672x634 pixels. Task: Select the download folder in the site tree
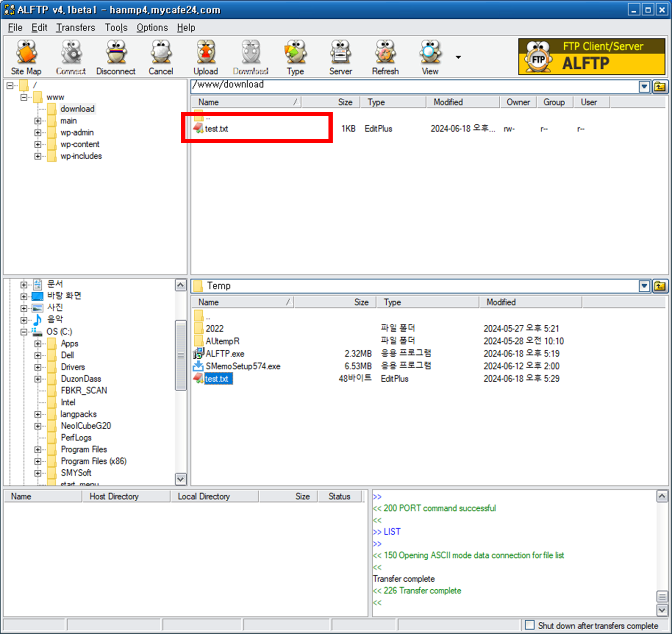tap(77, 109)
